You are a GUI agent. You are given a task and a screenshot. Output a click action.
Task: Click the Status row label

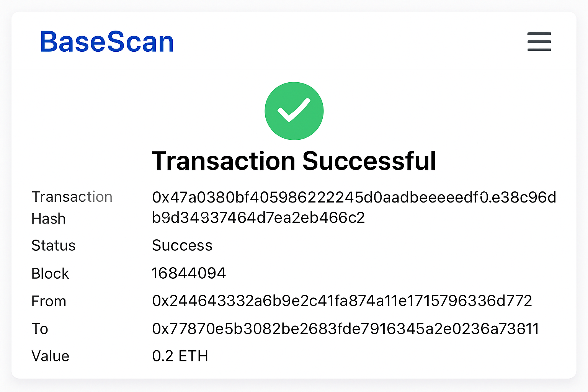54,245
